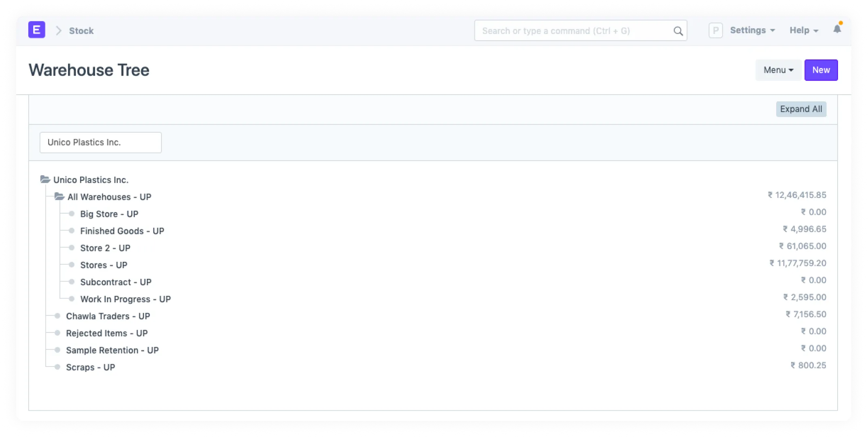Image resolution: width=868 pixels, height=437 pixels.
Task: Click the bullet beside Scraps - UP
Action: click(57, 367)
